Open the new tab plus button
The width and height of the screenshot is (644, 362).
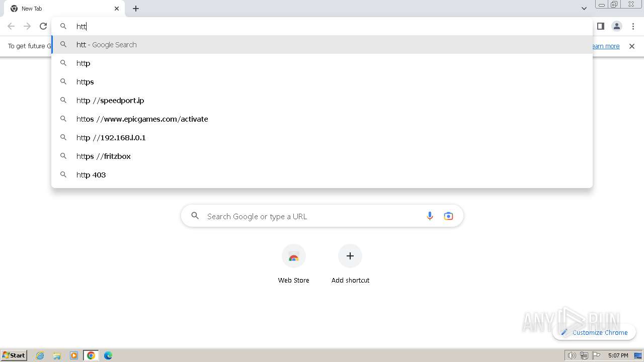coord(136,9)
